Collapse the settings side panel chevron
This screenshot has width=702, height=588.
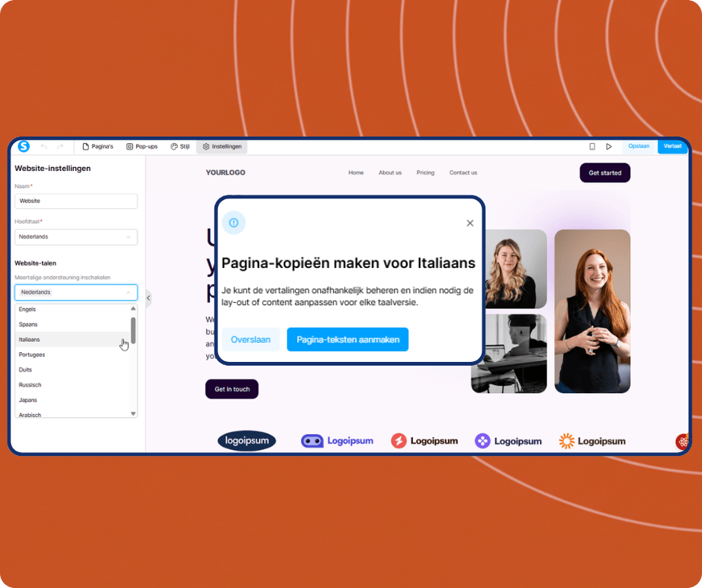tap(149, 298)
